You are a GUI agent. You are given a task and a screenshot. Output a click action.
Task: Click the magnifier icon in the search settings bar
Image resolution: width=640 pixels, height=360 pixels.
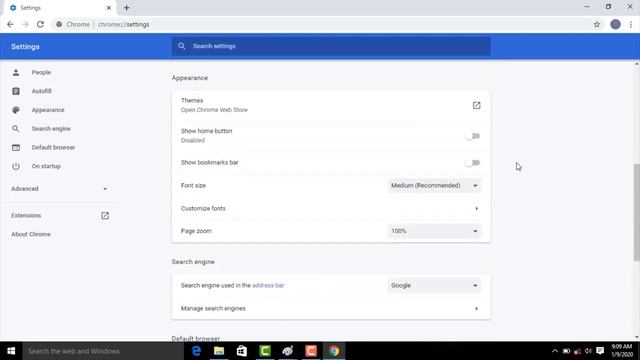coord(182,46)
